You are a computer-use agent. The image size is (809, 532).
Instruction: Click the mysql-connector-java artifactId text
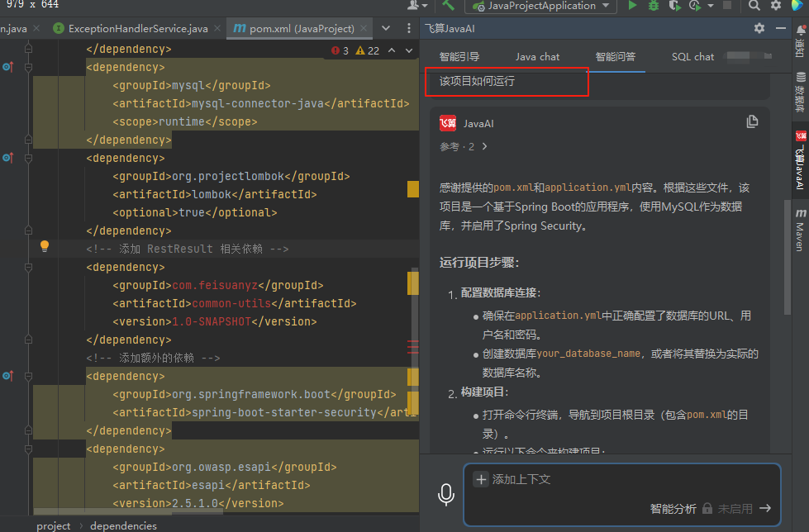click(258, 104)
